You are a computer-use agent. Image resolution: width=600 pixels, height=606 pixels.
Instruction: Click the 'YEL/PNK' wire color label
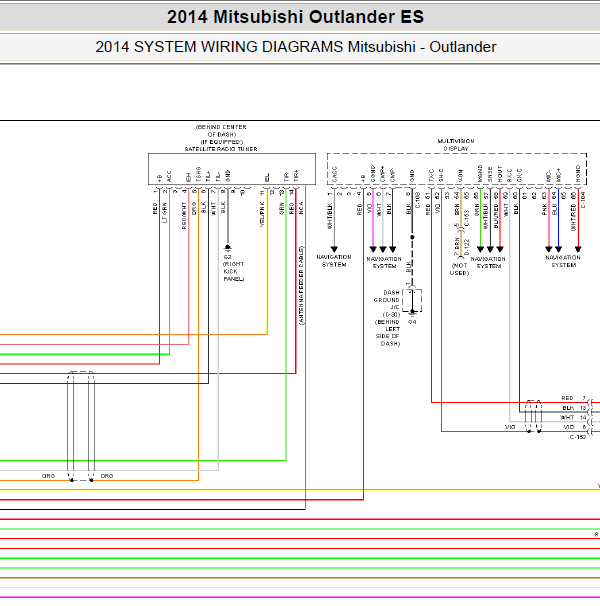pos(262,214)
